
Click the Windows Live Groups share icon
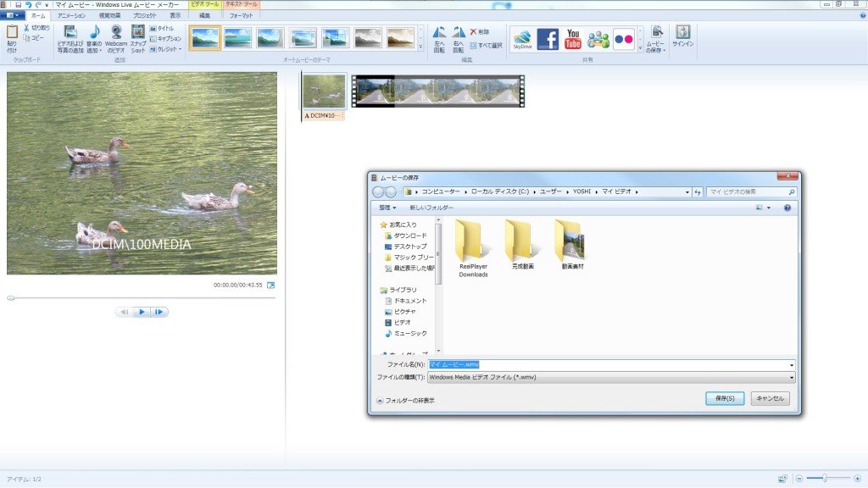tap(598, 39)
